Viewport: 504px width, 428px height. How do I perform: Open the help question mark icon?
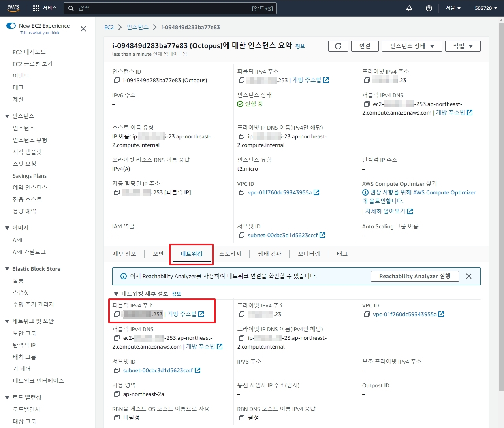pos(429,8)
